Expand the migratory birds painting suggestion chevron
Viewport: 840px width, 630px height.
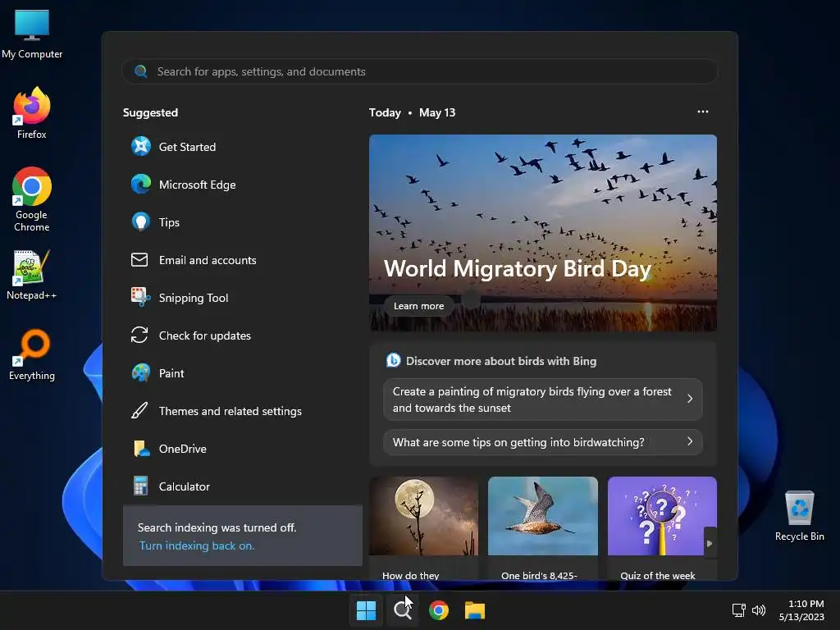(x=690, y=399)
